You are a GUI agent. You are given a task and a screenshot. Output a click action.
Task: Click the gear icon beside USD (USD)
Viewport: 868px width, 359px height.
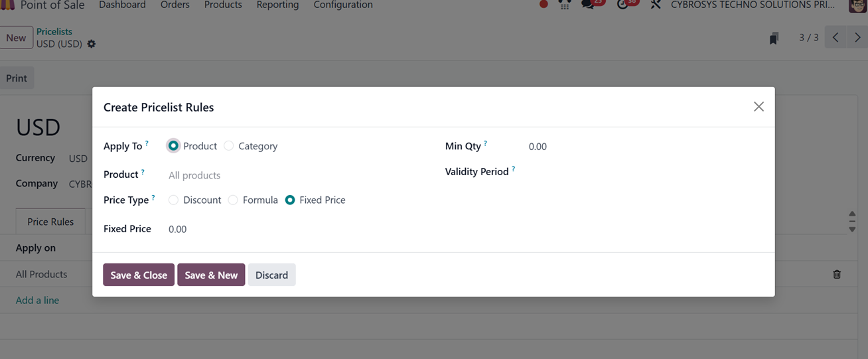point(92,44)
